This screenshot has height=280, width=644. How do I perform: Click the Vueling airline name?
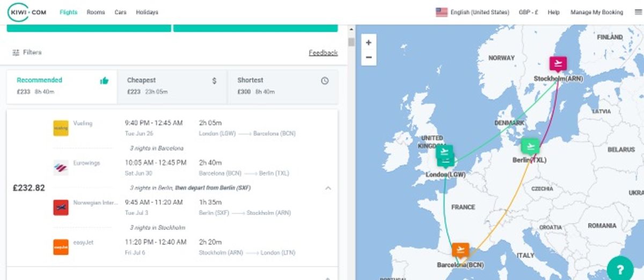tap(83, 123)
